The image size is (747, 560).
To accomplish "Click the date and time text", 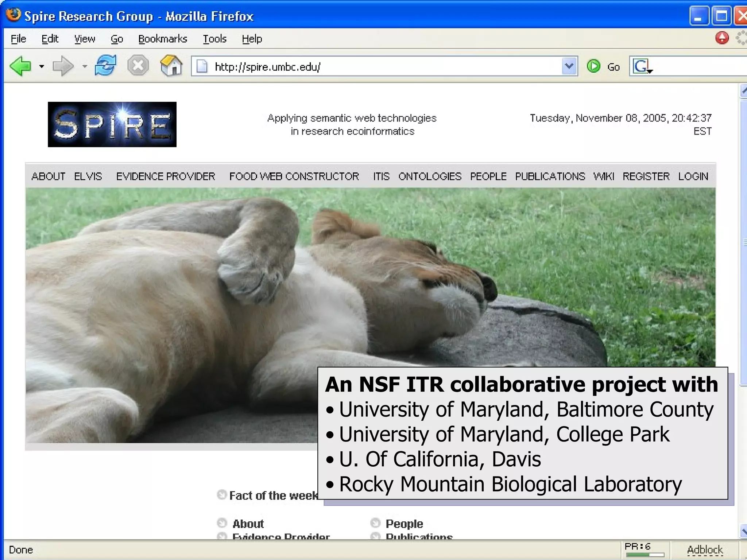I will point(620,124).
